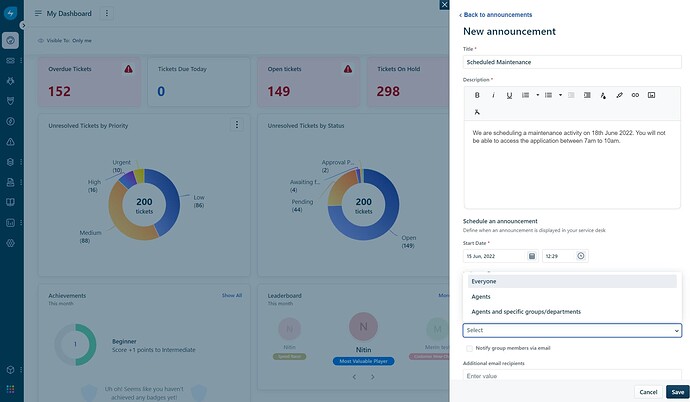Open the Analytics chart icon in the sidebar
The image size is (690, 402).
[x=10, y=223]
